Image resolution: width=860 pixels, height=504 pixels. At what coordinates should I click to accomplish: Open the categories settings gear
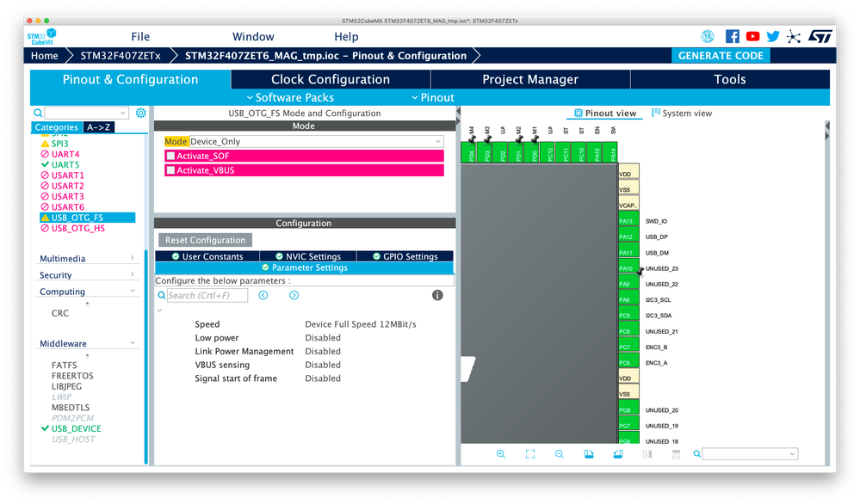click(141, 113)
